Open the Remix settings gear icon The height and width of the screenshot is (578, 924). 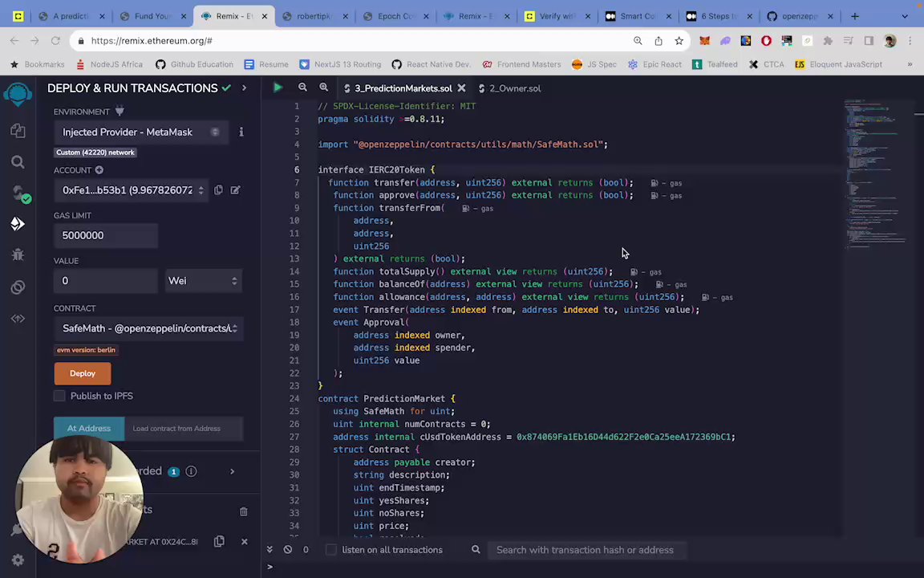pos(18,560)
